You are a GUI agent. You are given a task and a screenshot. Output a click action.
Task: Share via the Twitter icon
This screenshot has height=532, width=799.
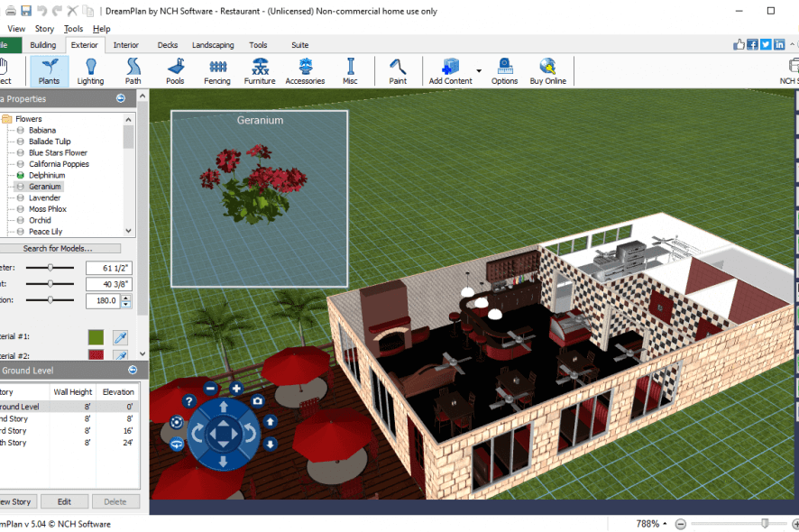tap(766, 44)
